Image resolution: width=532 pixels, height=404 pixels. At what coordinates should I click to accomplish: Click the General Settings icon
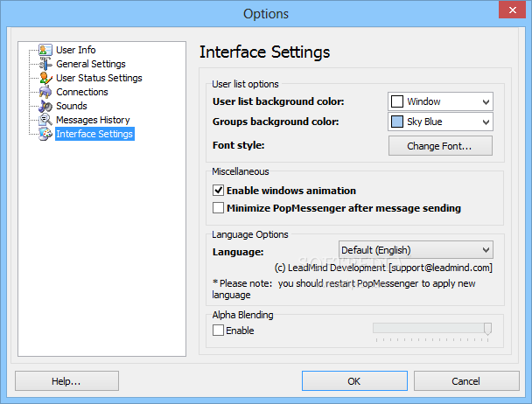45,64
